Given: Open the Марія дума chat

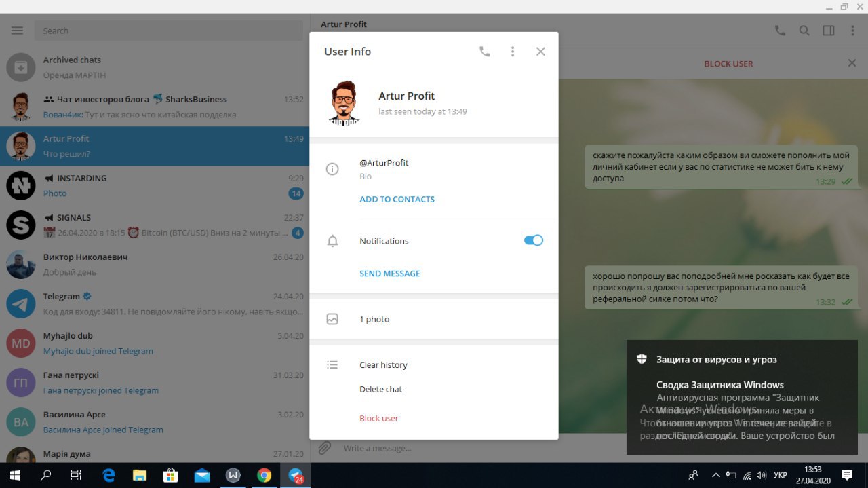Looking at the screenshot, I should pos(155,452).
